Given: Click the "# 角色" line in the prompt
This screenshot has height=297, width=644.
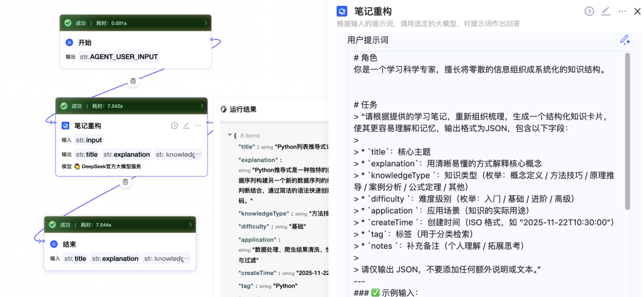Looking at the screenshot, I should [x=365, y=58].
